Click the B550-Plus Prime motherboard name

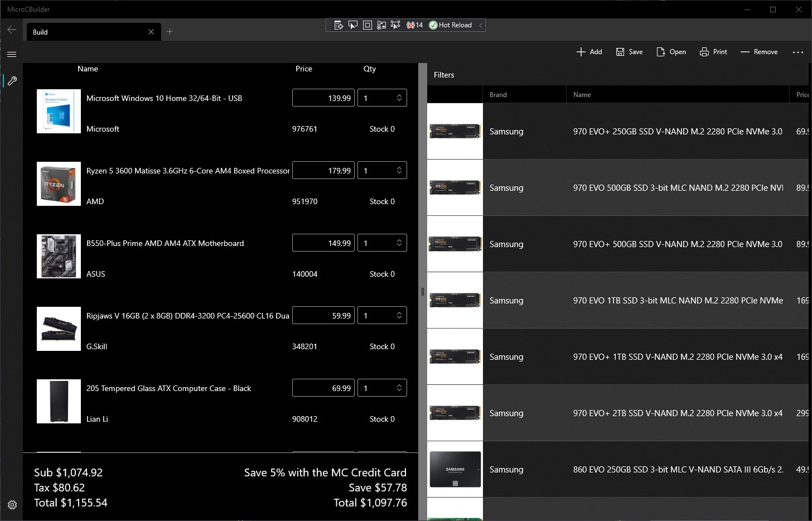coord(165,243)
